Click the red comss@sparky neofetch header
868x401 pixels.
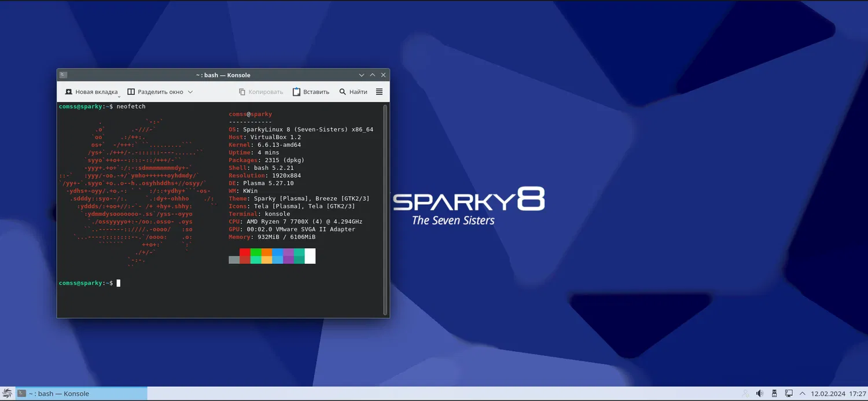[x=251, y=114]
